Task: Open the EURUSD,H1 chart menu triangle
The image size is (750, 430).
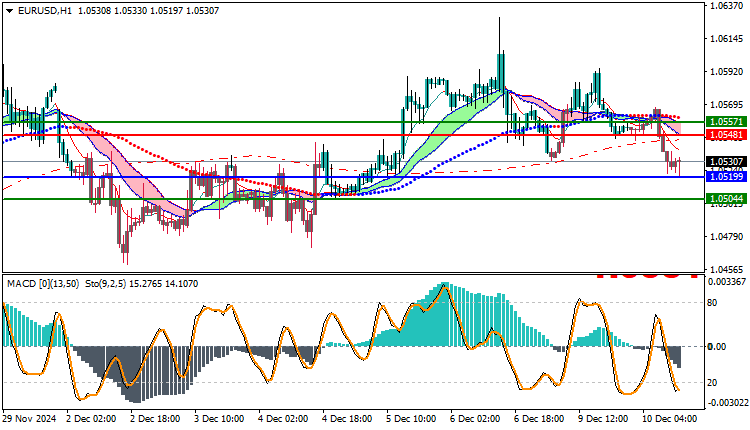Action: (x=10, y=11)
